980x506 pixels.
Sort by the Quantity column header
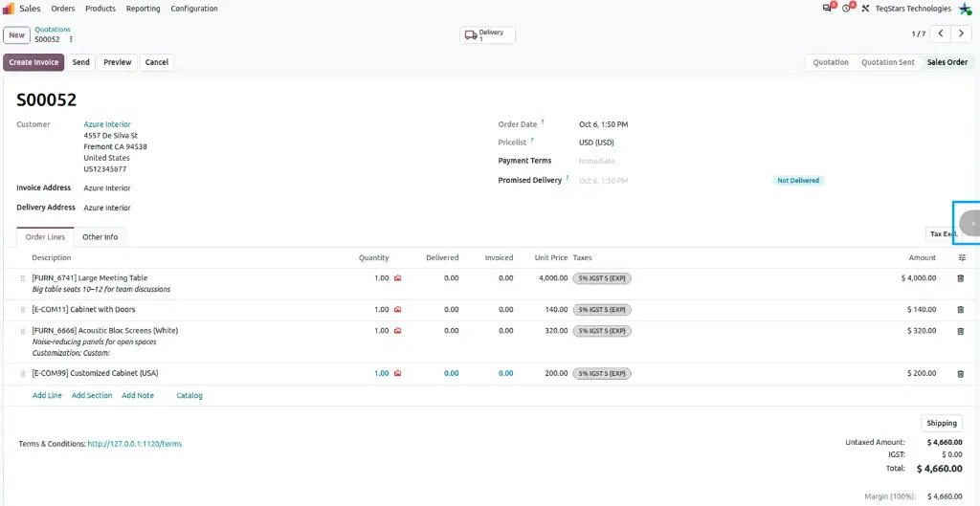pos(374,258)
